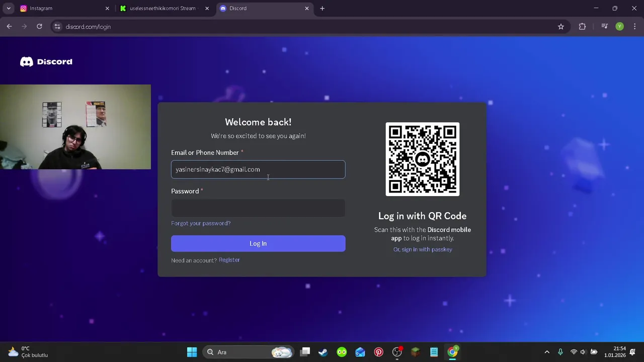Open Task View on the taskbar
This screenshot has height=362, width=644.
[305, 352]
